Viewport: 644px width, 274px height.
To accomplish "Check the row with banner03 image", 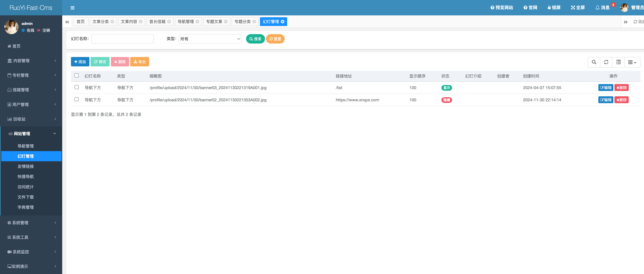I will tap(76, 87).
